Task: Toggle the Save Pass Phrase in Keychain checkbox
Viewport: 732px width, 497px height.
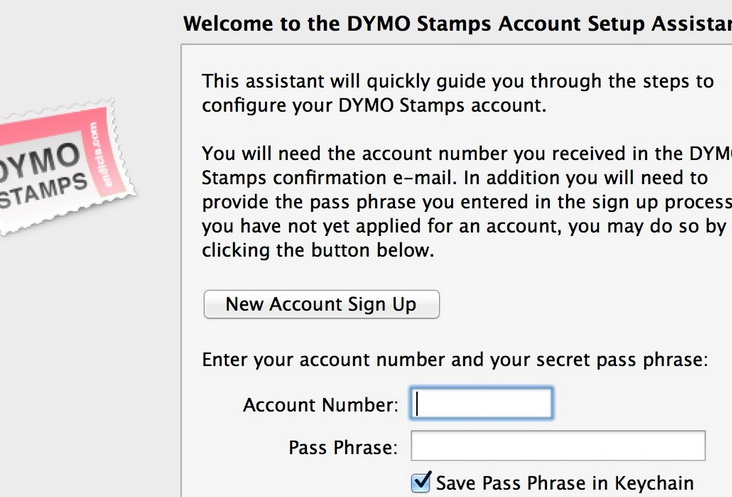Action: coord(422,483)
